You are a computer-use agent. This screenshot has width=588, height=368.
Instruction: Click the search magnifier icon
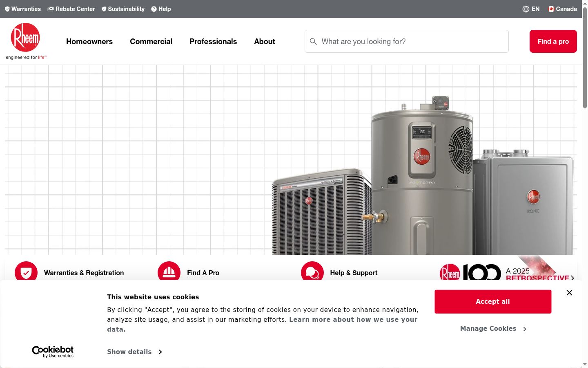point(313,42)
